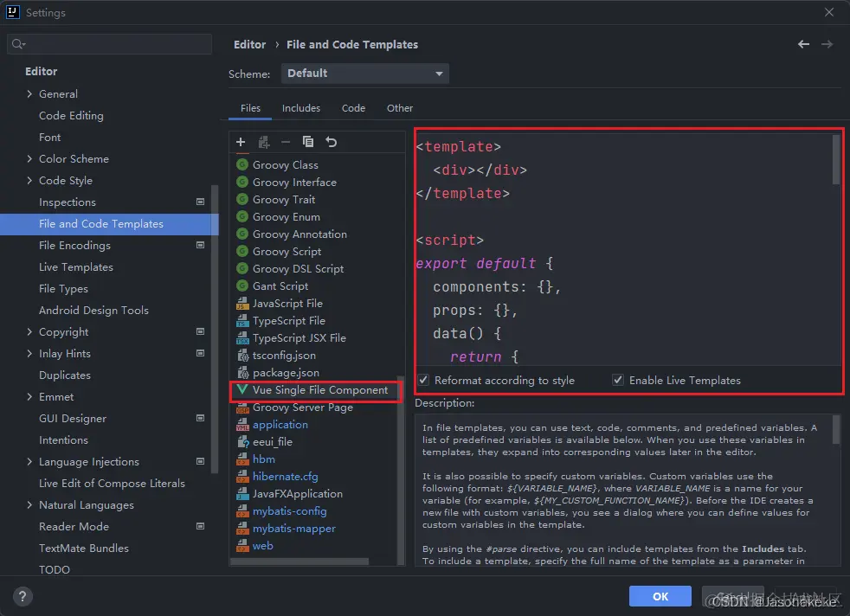850x616 pixels.
Task: Click inside the template code editor
Action: [x=623, y=249]
